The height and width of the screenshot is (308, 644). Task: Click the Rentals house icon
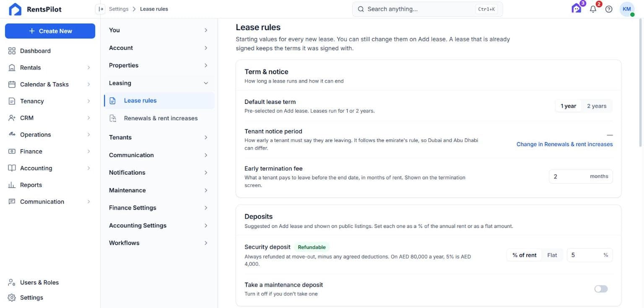[12, 67]
